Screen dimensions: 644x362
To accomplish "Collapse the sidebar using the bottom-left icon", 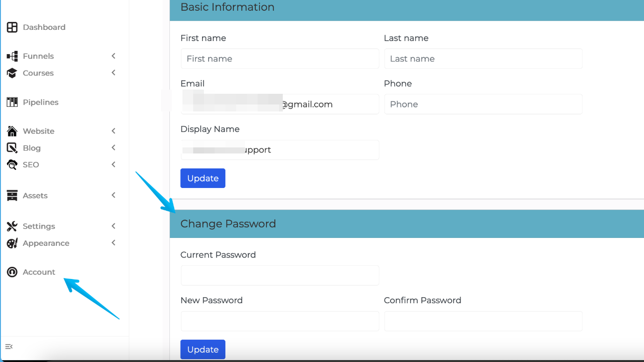I will [8, 347].
